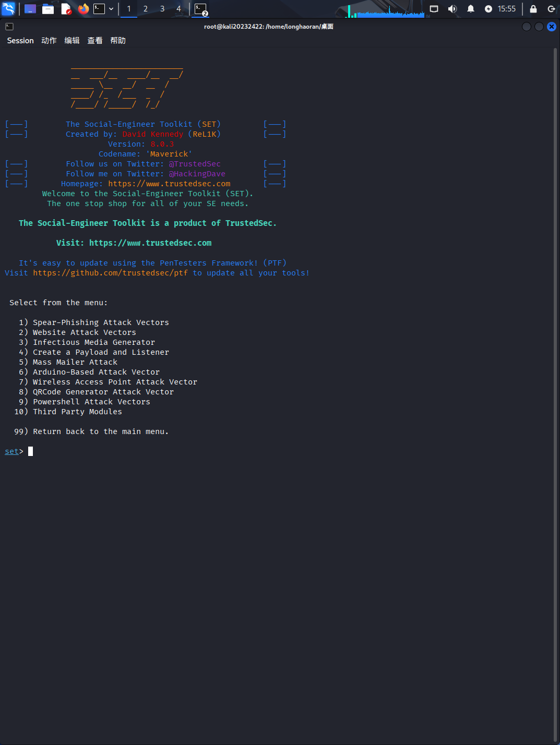Minimize the terminal window

click(527, 27)
